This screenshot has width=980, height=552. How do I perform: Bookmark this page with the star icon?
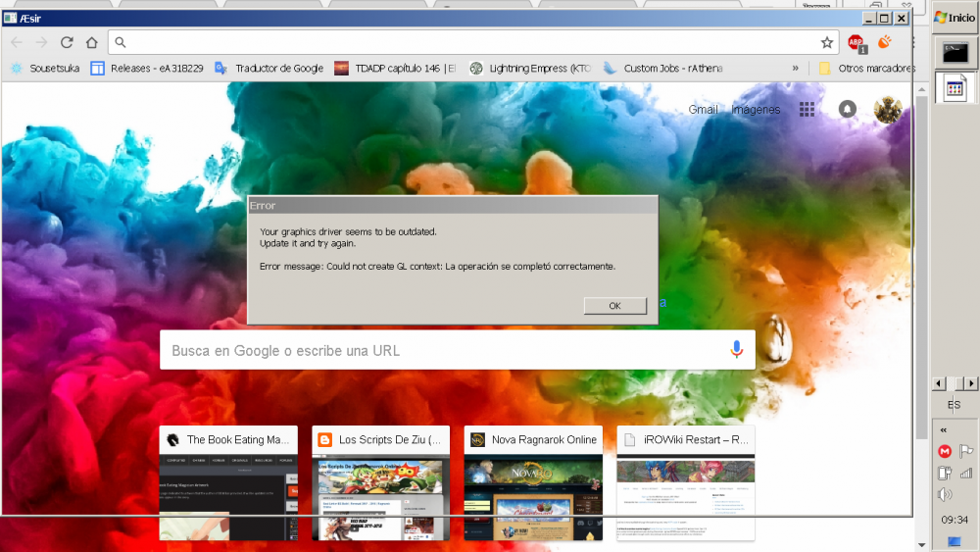pos(827,42)
